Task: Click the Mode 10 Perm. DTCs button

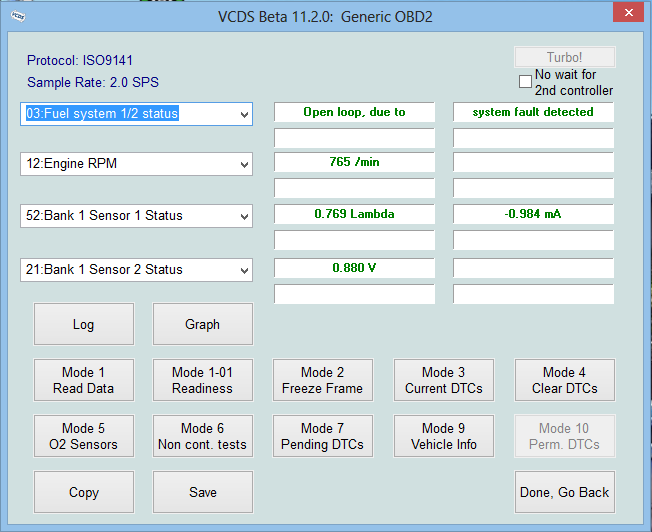Action: coord(565,436)
